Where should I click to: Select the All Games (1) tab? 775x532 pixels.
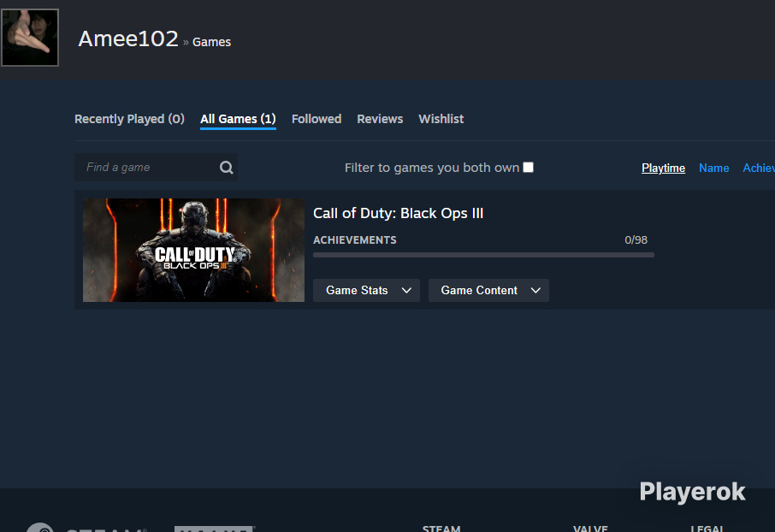[x=238, y=119]
